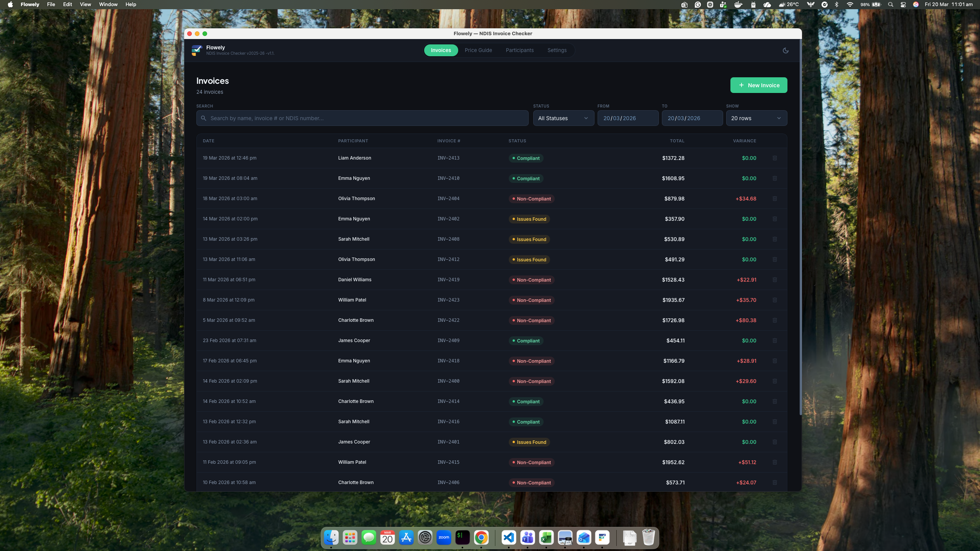
Task: Open the 20 rows Show dropdown
Action: [x=756, y=118]
